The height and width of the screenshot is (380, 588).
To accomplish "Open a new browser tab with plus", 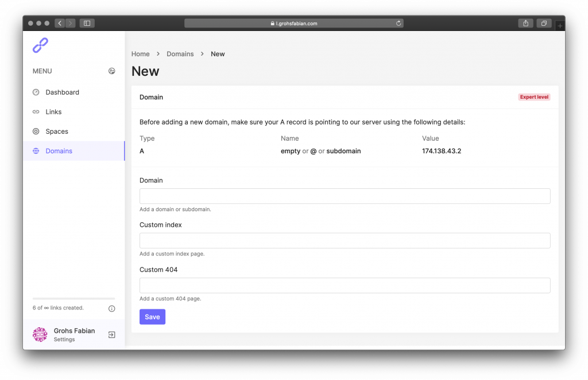I will [560, 25].
